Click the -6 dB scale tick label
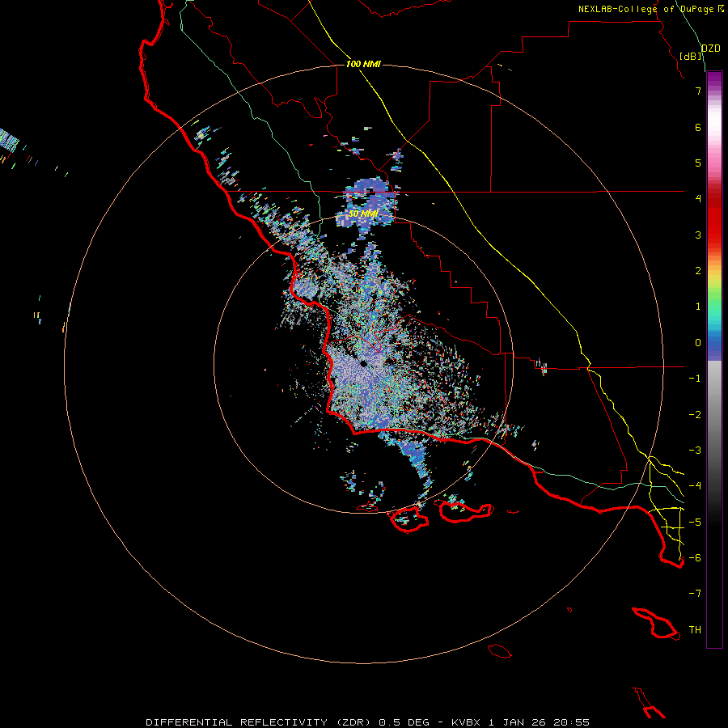This screenshot has width=728, height=728. tap(695, 558)
